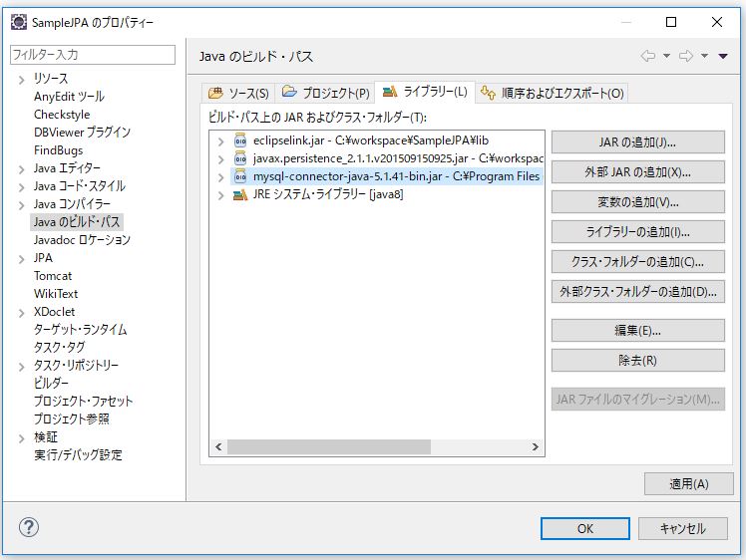Expand the リソース tree category
746x560 pixels.
pyautogui.click(x=21, y=79)
